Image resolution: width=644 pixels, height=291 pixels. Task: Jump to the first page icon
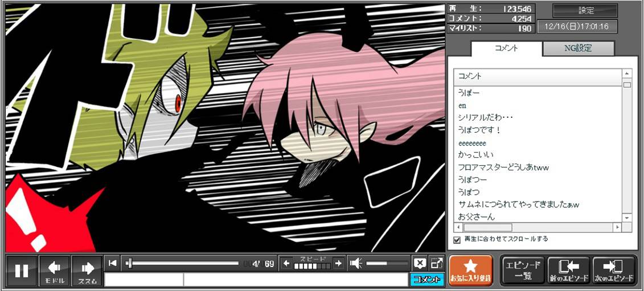pos(113,263)
